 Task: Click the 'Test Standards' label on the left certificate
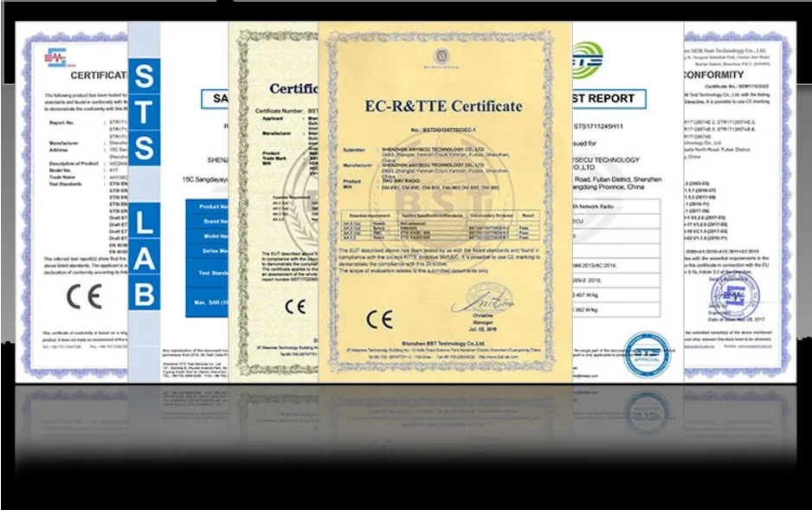coord(65,184)
